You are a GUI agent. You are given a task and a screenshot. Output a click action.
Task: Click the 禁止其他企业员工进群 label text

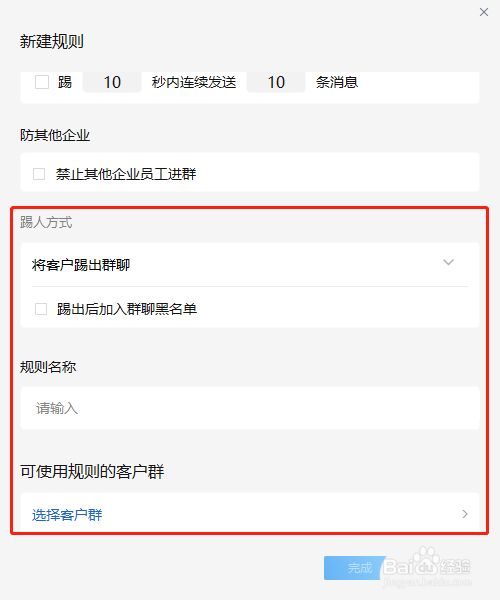pyautogui.click(x=126, y=174)
